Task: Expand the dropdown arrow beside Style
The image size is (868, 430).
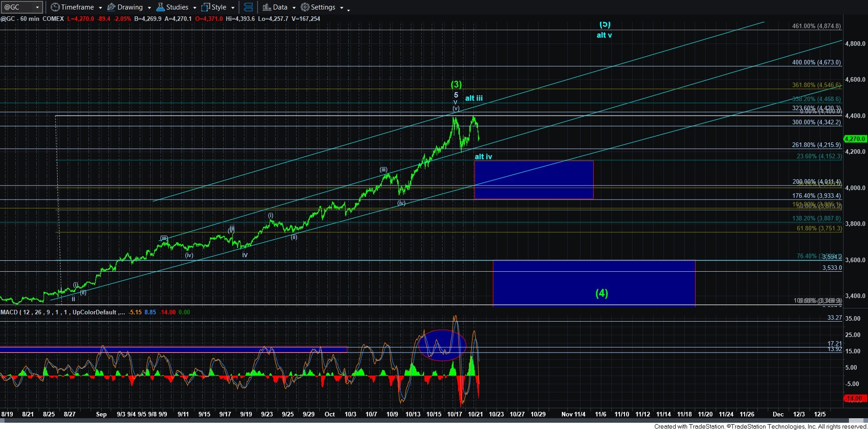Action: [233, 8]
